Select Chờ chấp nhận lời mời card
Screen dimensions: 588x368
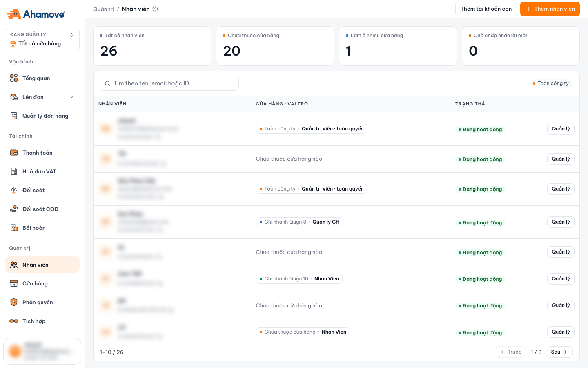[521, 46]
